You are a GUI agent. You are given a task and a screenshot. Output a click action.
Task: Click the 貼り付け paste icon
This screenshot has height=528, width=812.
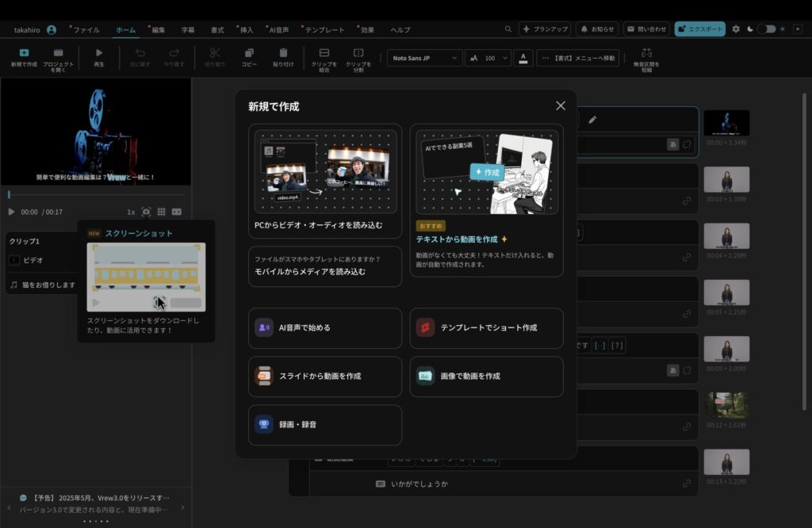pyautogui.click(x=283, y=53)
